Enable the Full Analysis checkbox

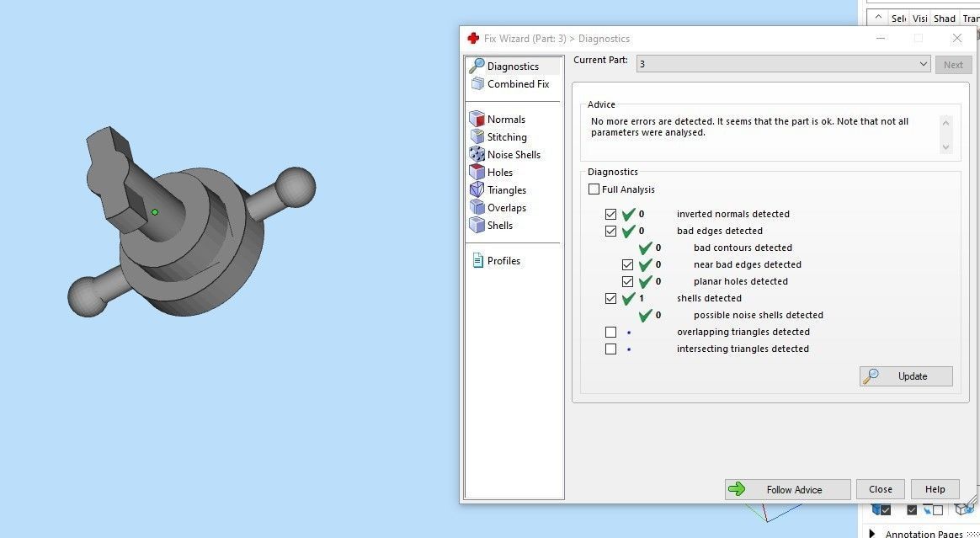(x=594, y=189)
